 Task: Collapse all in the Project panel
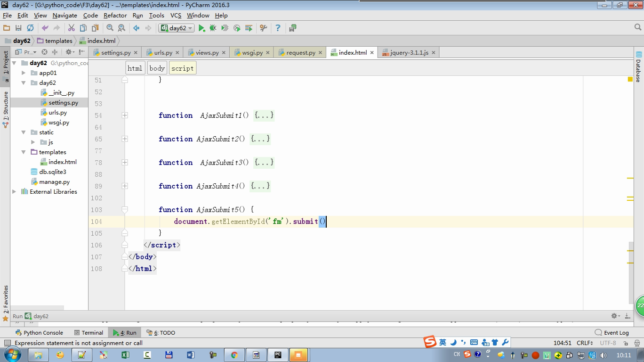tap(55, 52)
